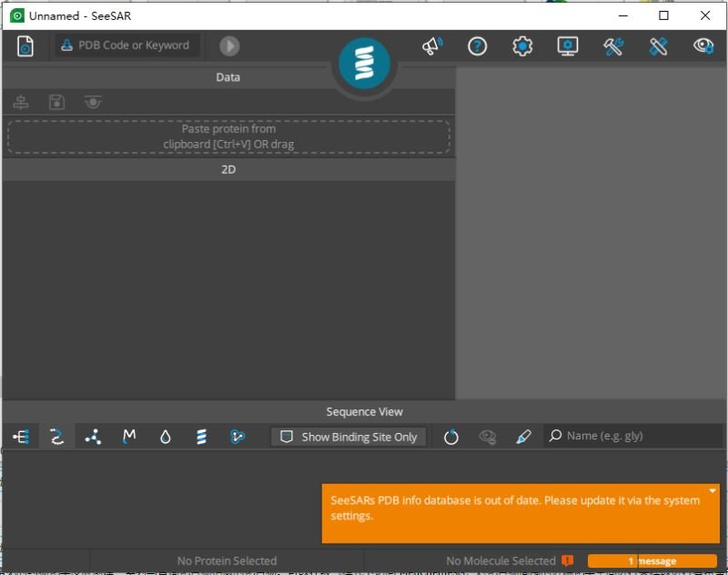Click the new project document icon
Image resolution: width=728 pixels, height=575 pixels.
tap(25, 45)
